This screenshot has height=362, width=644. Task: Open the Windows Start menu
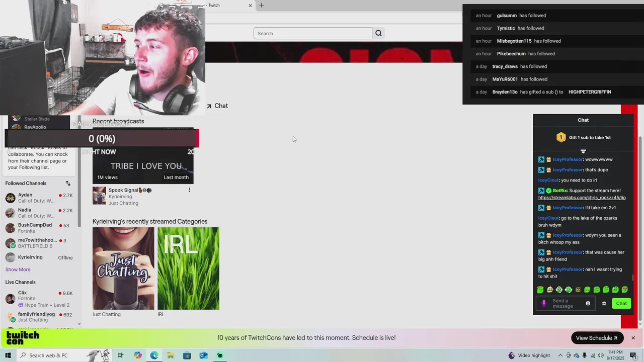tap(8, 355)
